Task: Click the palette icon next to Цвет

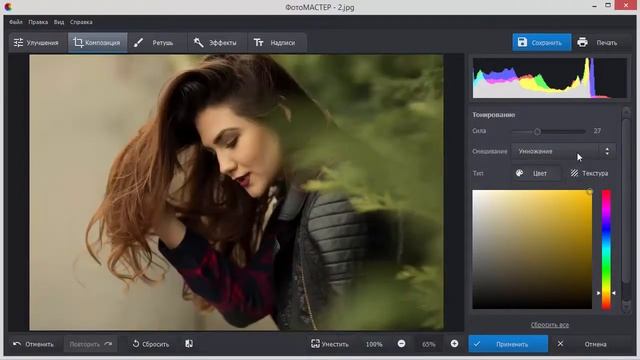Action: (x=520, y=173)
